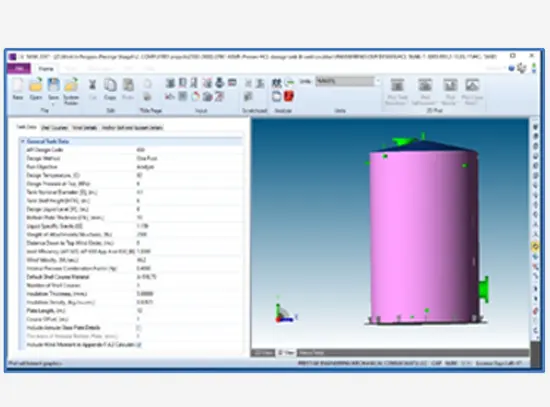The image size is (550, 407).
Task: Toggle Include Annular Base Plate Details checkbox
Action: click(x=139, y=328)
